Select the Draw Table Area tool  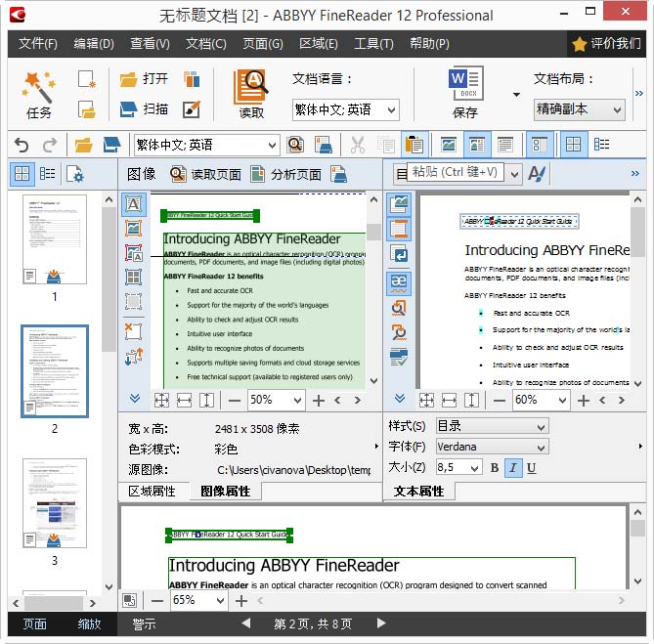134,278
